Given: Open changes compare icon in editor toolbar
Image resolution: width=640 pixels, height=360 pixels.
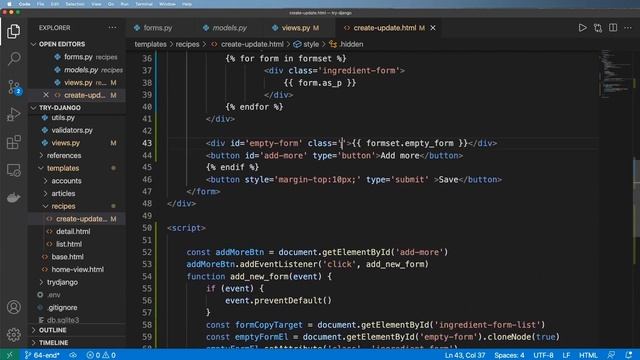Looking at the screenshot, I should click(x=598, y=28).
